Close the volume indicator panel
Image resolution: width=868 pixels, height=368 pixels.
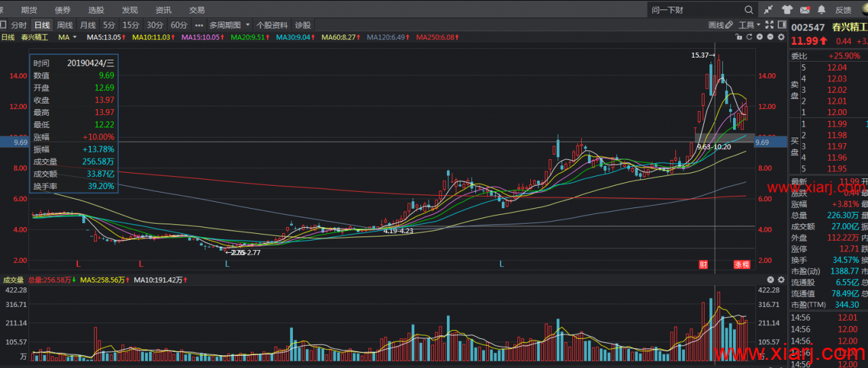pyautogui.click(x=770, y=279)
